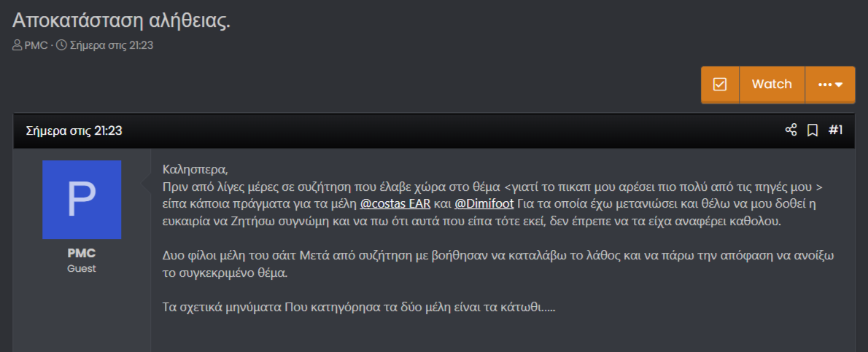Open the @costas EAR mention
The image size is (868, 352).
(395, 203)
